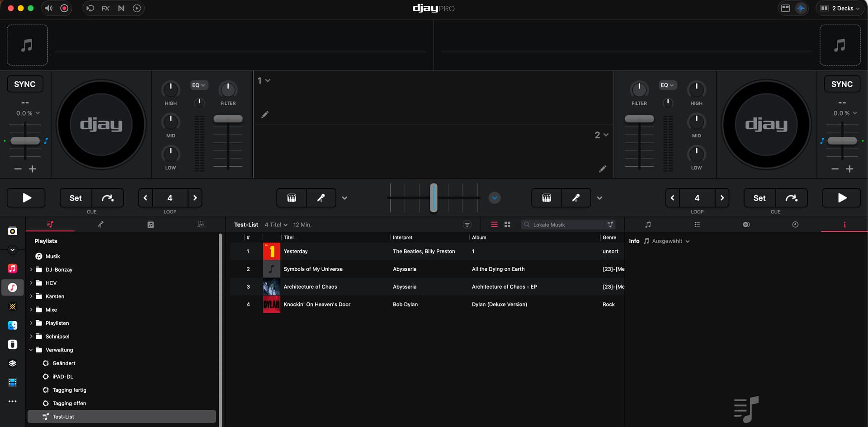Open the 2 Decks layout dropdown

pyautogui.click(x=840, y=8)
